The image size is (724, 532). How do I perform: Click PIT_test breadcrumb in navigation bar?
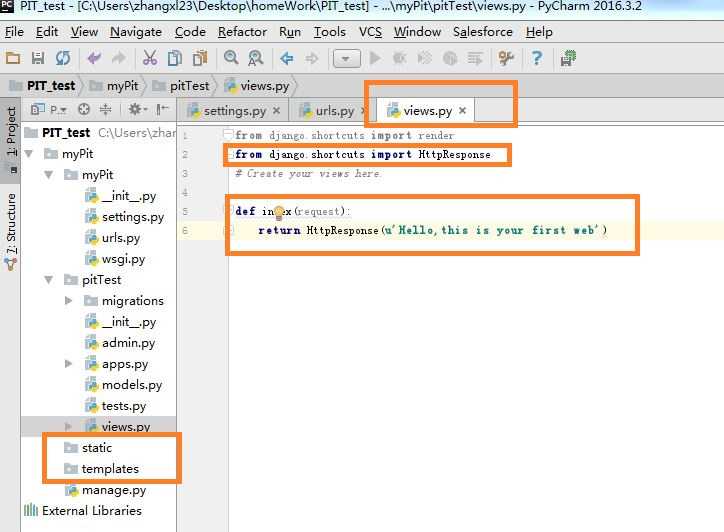(42, 86)
